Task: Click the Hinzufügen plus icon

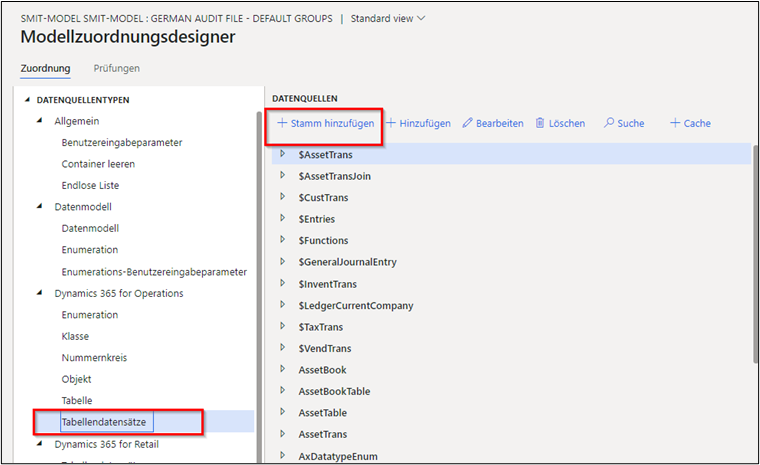Action: (391, 123)
